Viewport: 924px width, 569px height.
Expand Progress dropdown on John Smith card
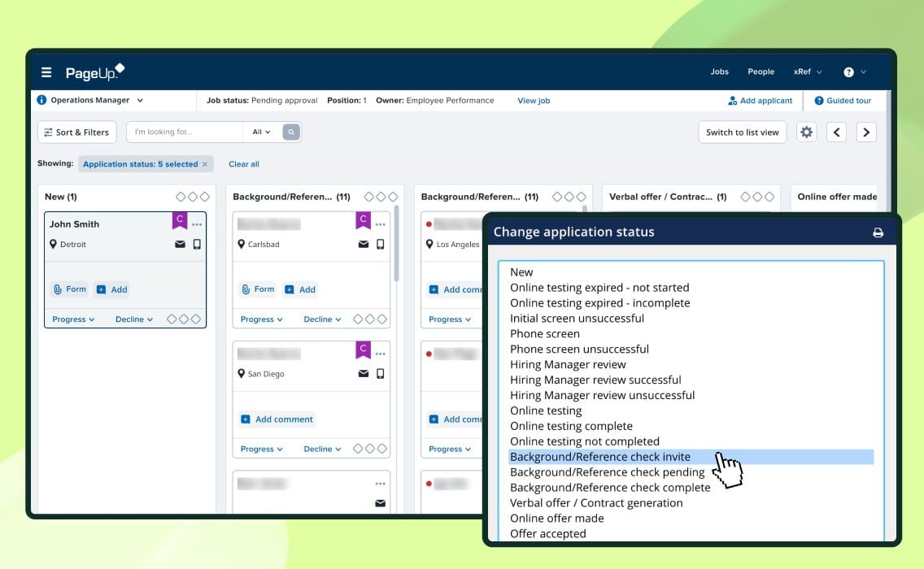(73, 319)
